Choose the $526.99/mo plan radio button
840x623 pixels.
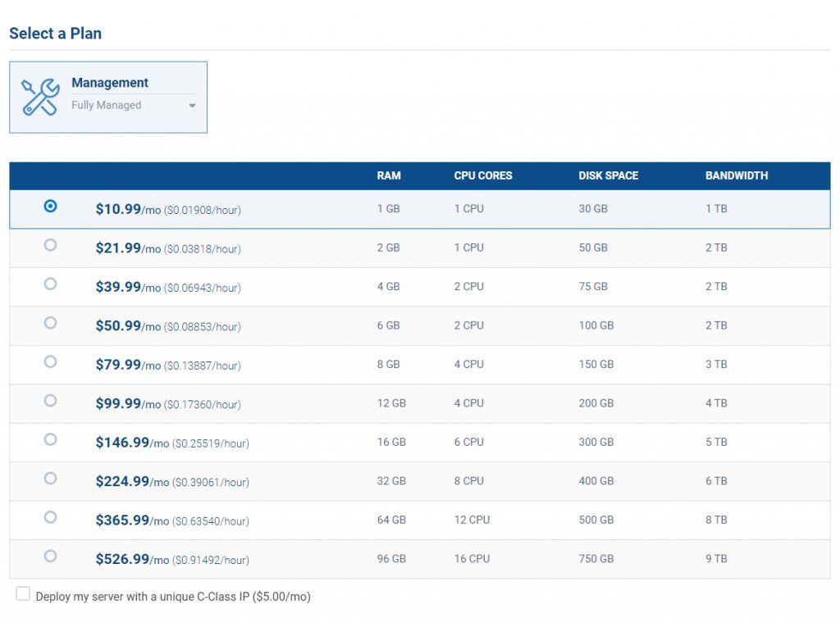click(50, 556)
